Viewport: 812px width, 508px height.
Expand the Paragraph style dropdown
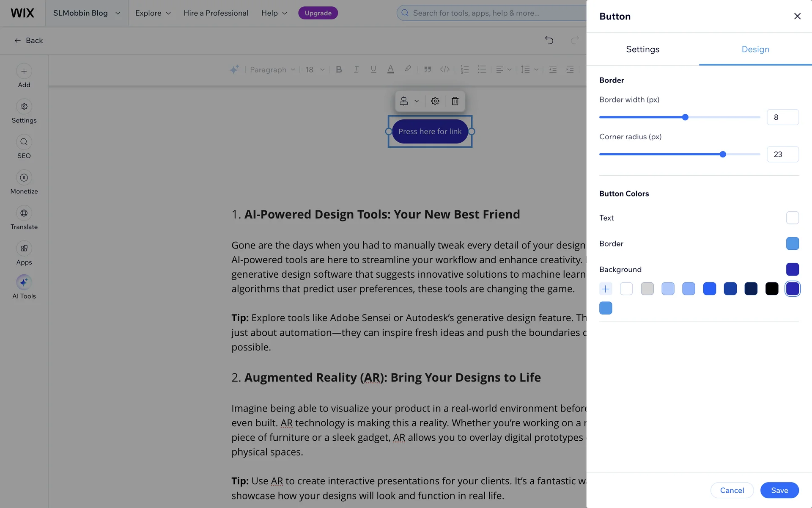pos(272,69)
